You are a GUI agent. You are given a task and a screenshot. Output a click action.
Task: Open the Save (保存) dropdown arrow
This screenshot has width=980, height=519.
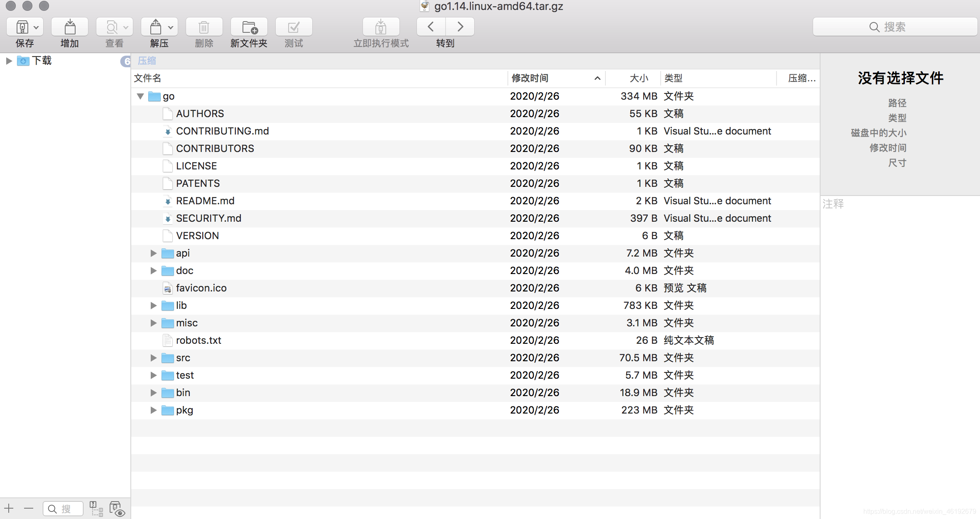coord(37,28)
